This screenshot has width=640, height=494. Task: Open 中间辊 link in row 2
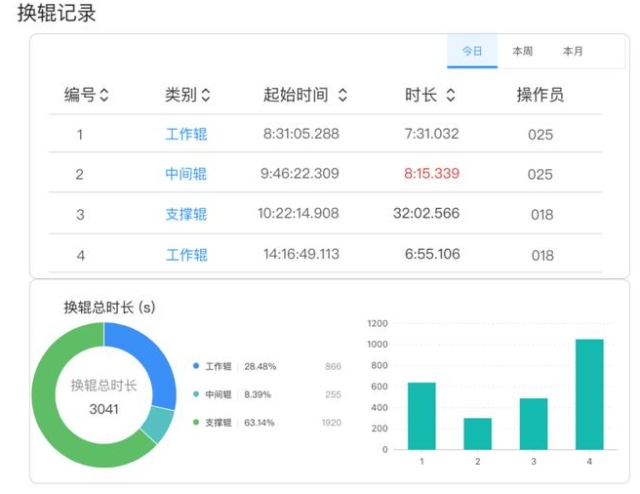[186, 174]
